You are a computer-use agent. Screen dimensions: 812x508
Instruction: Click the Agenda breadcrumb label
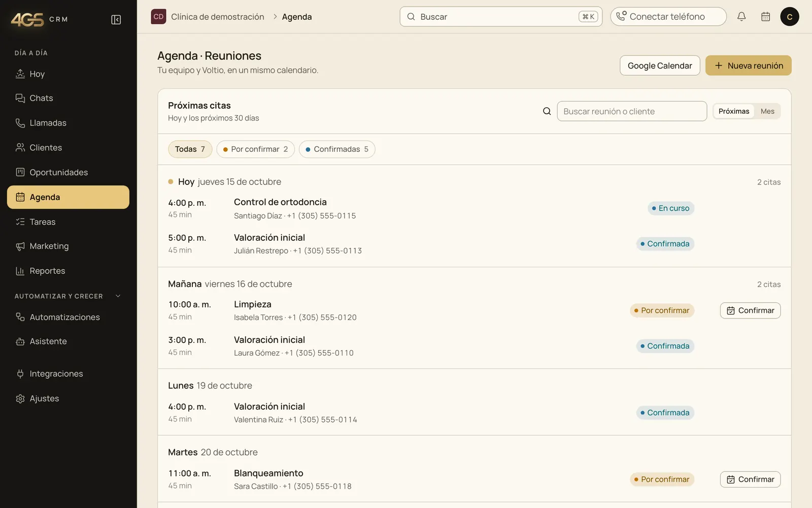pyautogui.click(x=297, y=17)
